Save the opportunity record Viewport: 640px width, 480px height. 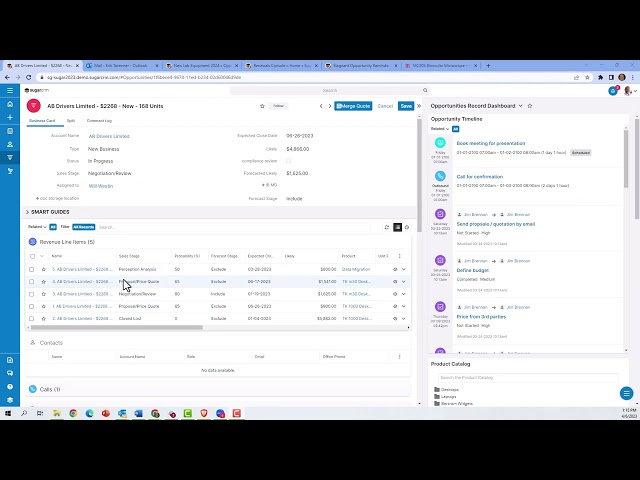click(x=406, y=106)
